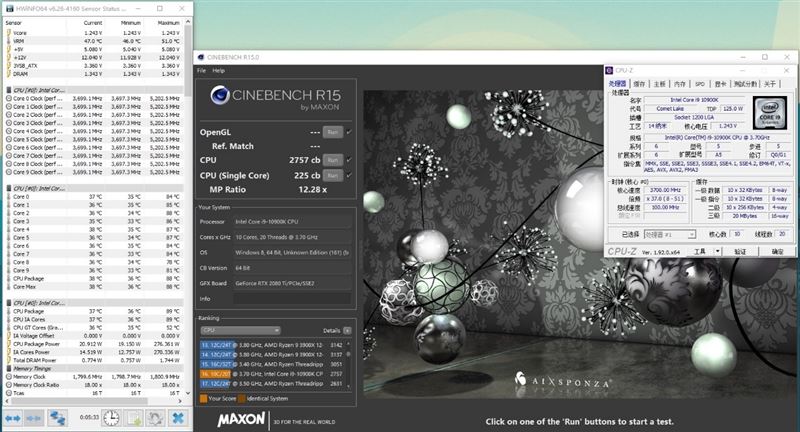Run the CPU (Single Core) benchmark

tap(333, 175)
